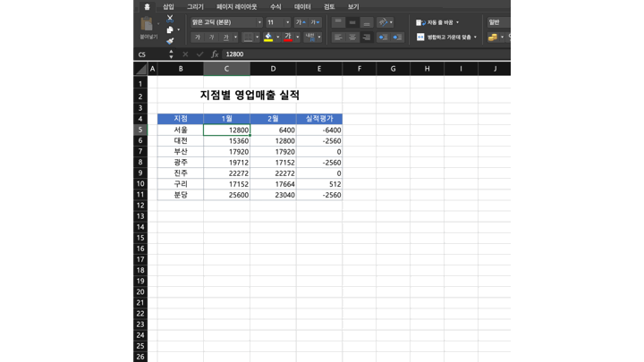Open the 페이지 레이아웃 tab

236,6
